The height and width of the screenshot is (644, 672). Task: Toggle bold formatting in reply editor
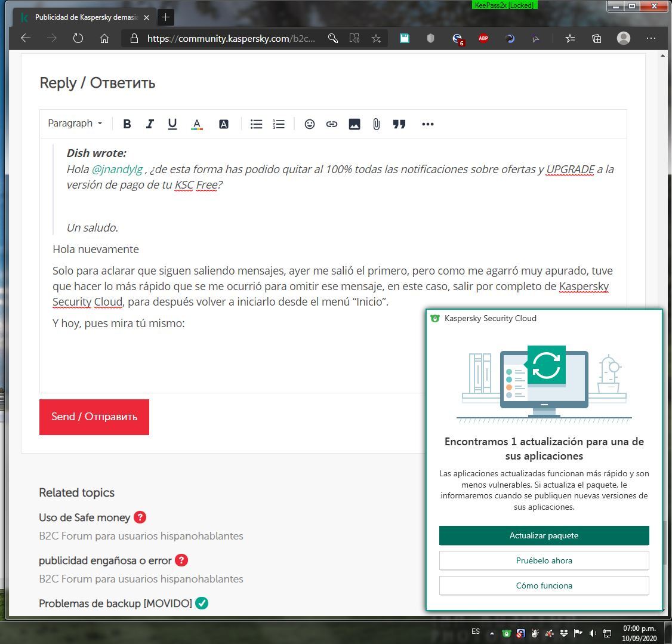pos(127,124)
